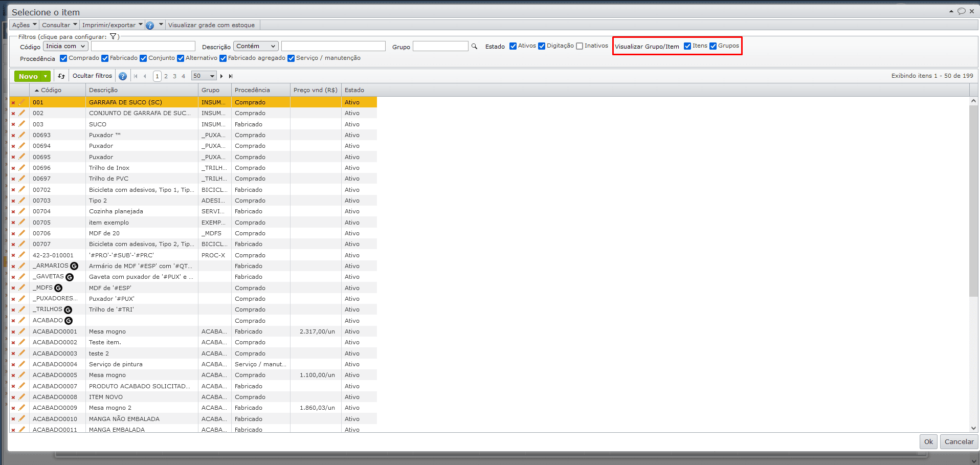Screen dimensions: 980x465
Task: Go to the previous page arrow
Action: [145, 76]
